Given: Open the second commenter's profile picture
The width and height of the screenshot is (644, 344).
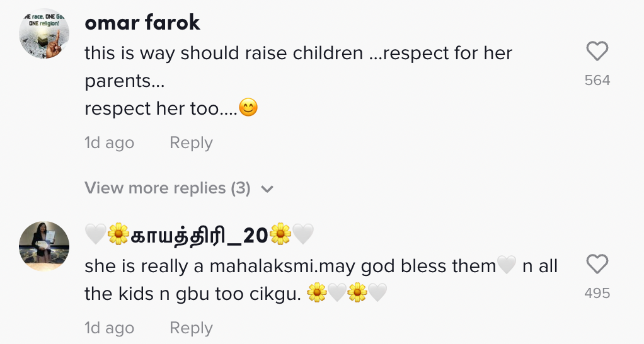Looking at the screenshot, I should point(44,246).
